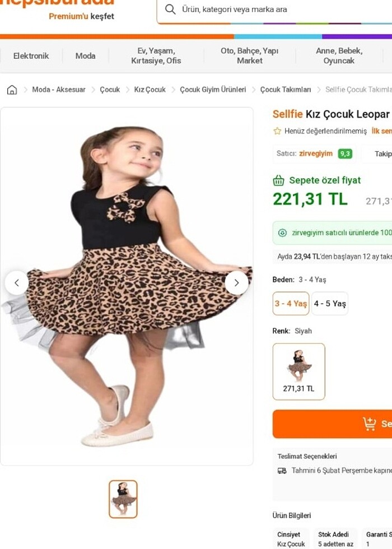Show the next product image arrow

[236, 283]
